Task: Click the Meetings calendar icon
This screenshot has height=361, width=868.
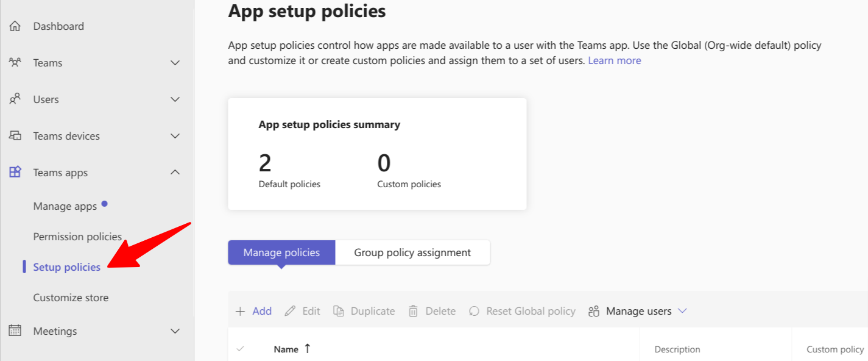Action: (x=15, y=331)
